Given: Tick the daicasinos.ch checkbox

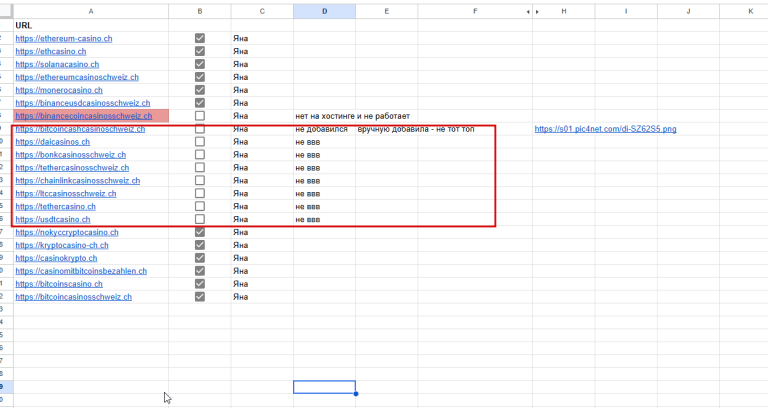Looking at the screenshot, I should (x=200, y=142).
